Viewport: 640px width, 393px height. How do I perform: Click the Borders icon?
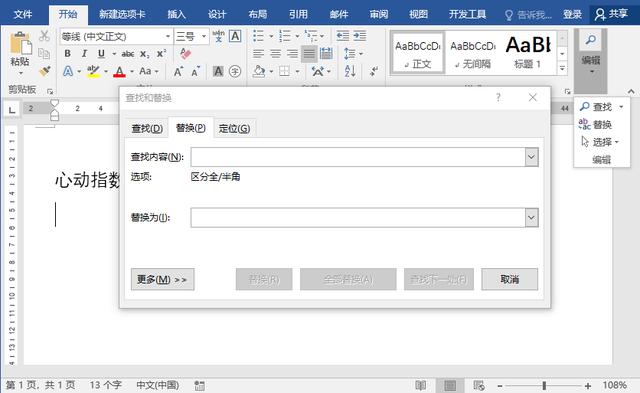click(x=284, y=71)
